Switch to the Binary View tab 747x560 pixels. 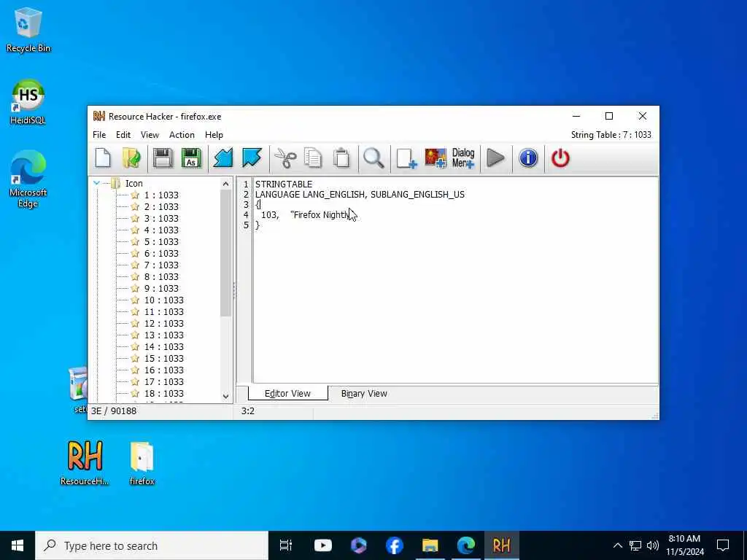[x=364, y=393]
